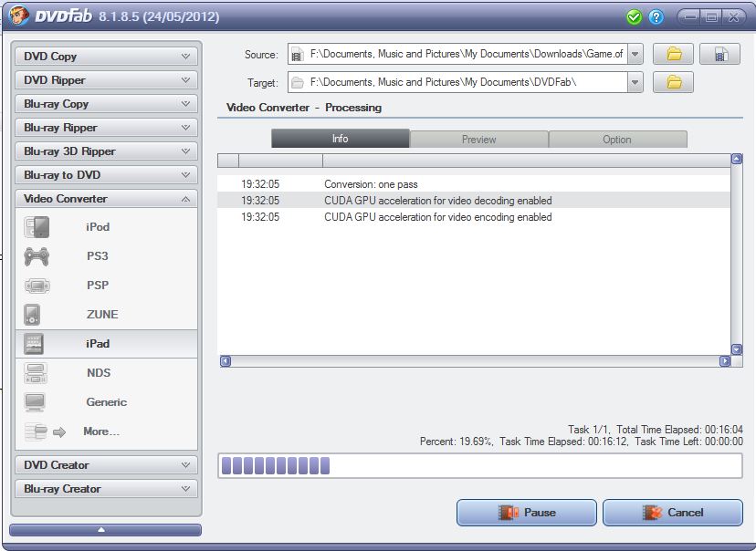756x551 pixels.
Task: Click the conversion progress bar
Action: (x=479, y=466)
